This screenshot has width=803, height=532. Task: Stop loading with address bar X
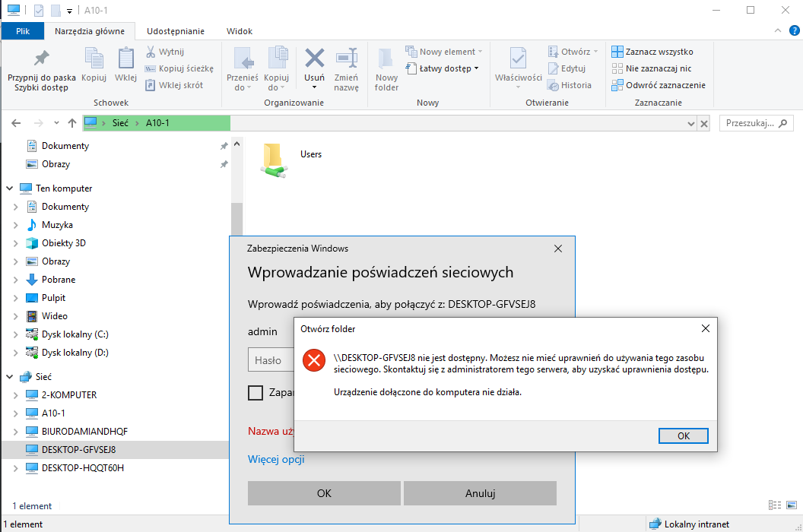704,123
